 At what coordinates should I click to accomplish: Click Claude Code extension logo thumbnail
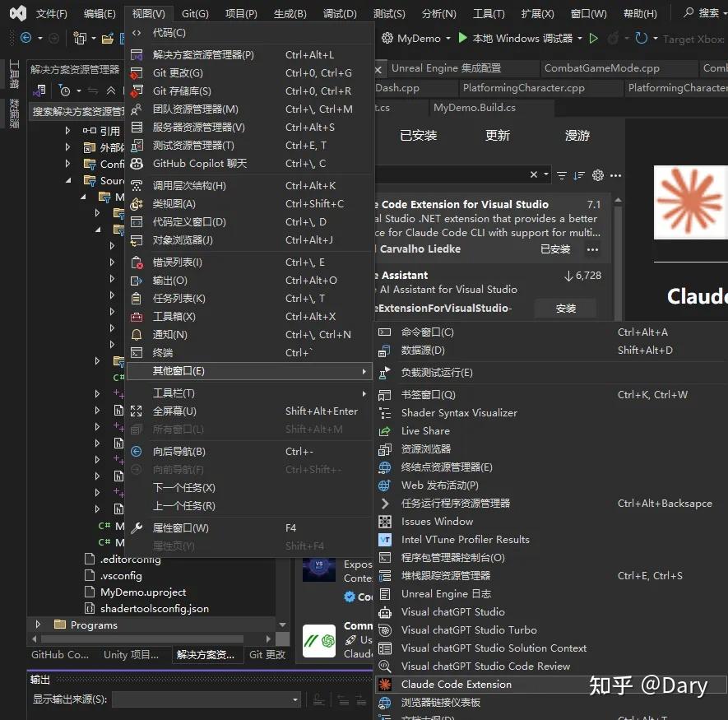691,202
